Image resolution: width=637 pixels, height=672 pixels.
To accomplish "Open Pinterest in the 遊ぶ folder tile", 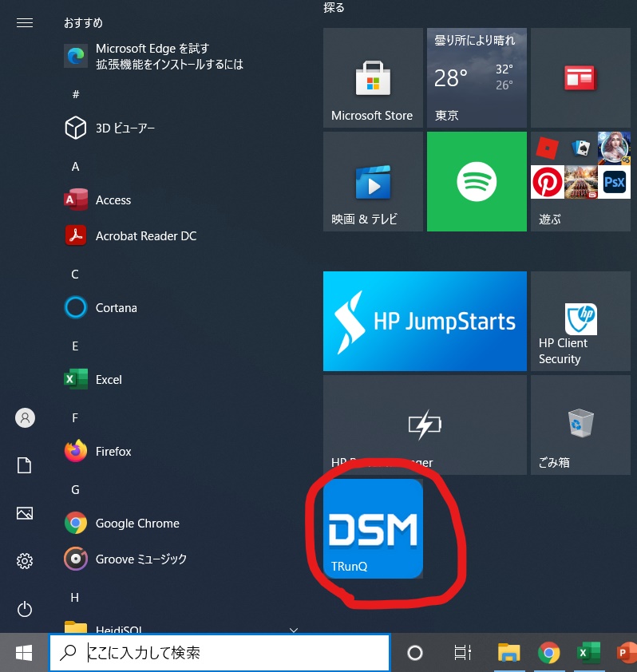I will pyautogui.click(x=548, y=182).
